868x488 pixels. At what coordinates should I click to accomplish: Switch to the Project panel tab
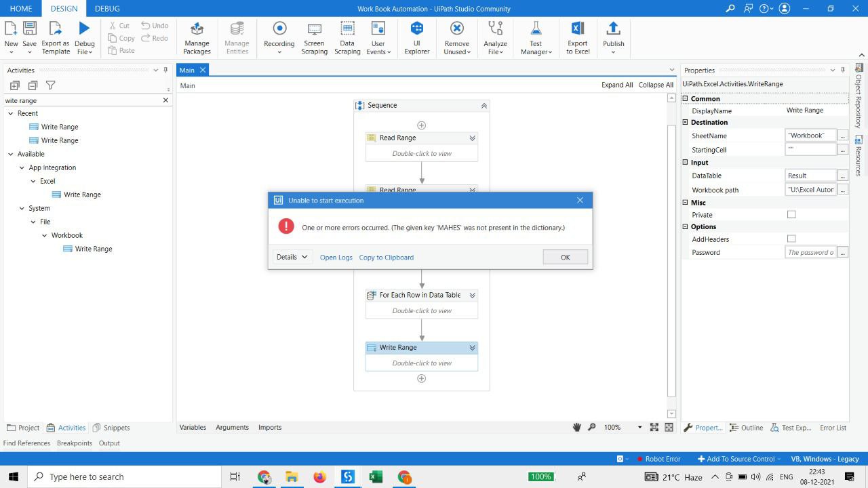point(23,428)
